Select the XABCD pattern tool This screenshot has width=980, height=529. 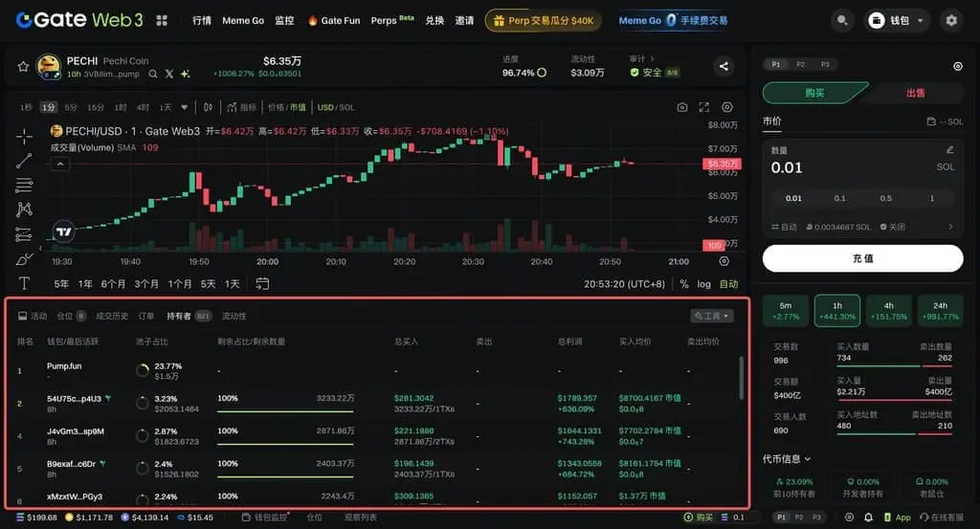coord(24,209)
